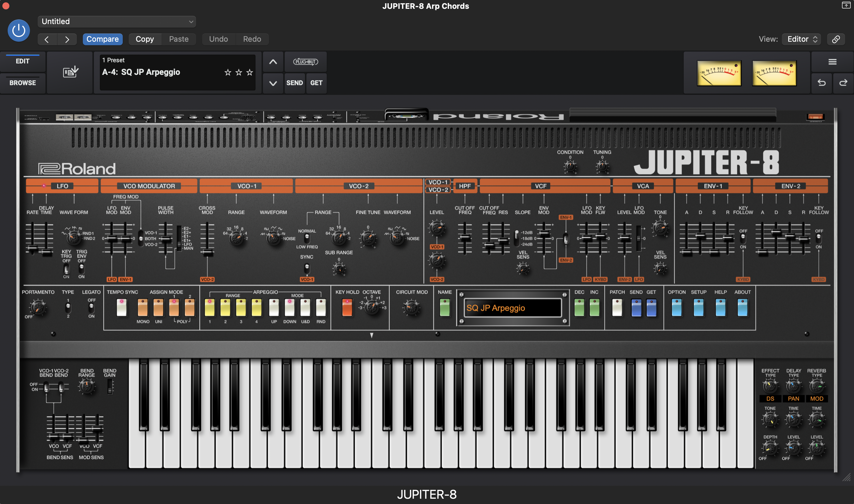Click the Paste button

[x=179, y=39]
